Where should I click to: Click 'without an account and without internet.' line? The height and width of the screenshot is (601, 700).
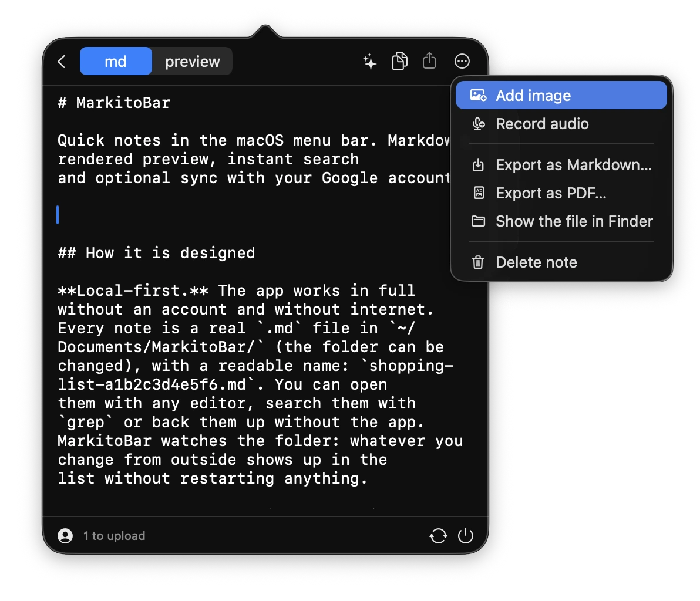[245, 310]
